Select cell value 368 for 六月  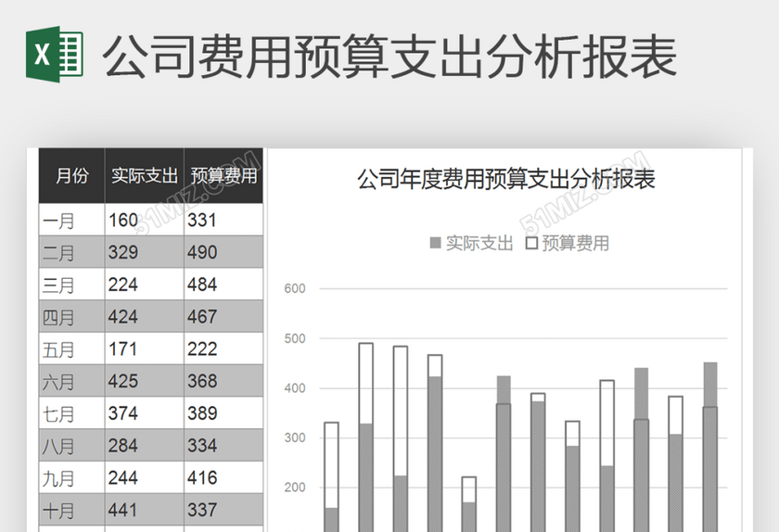coord(202,381)
